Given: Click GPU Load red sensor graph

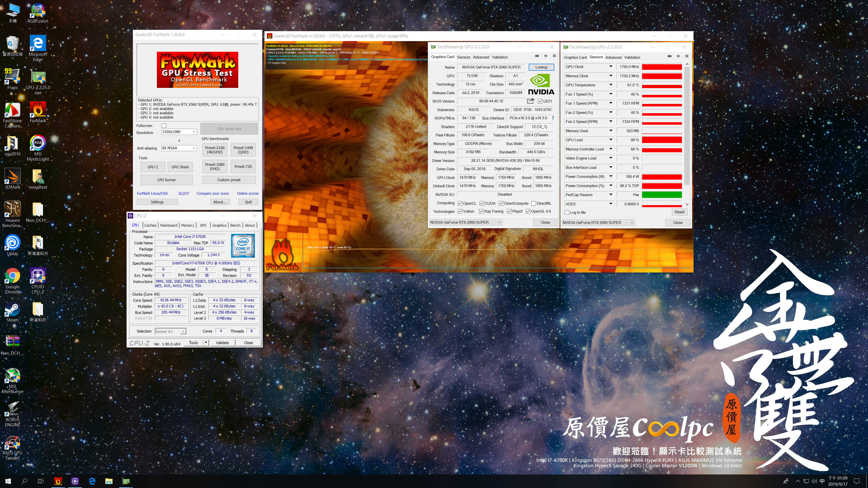Looking at the screenshot, I should (662, 140).
